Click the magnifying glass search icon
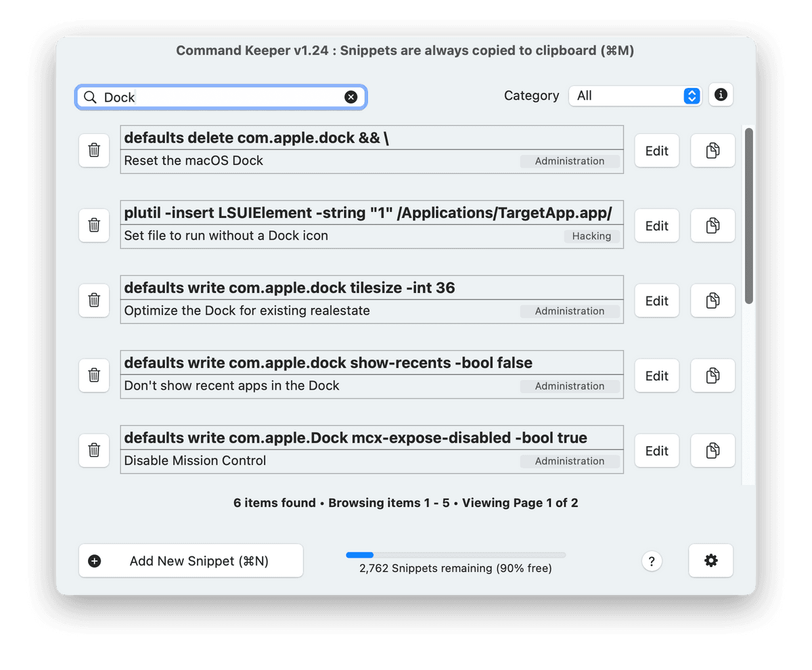Viewport: 812px width, 670px height. (90, 97)
